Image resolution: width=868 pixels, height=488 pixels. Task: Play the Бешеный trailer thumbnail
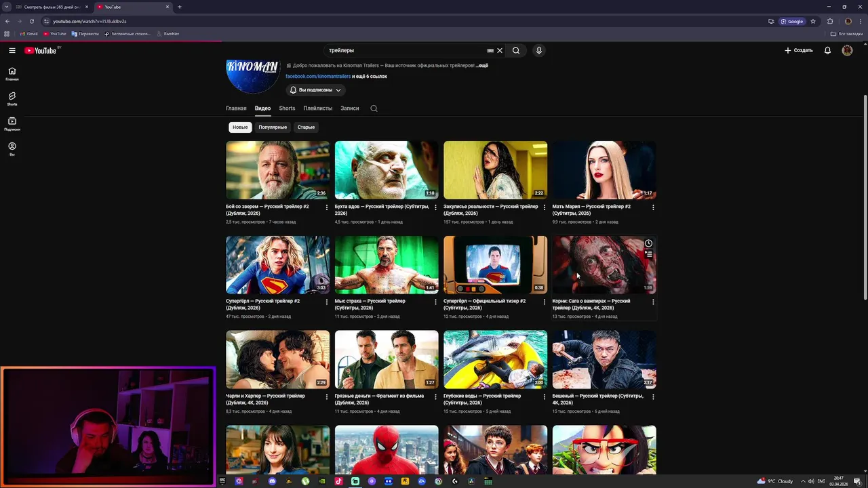pos(604,360)
